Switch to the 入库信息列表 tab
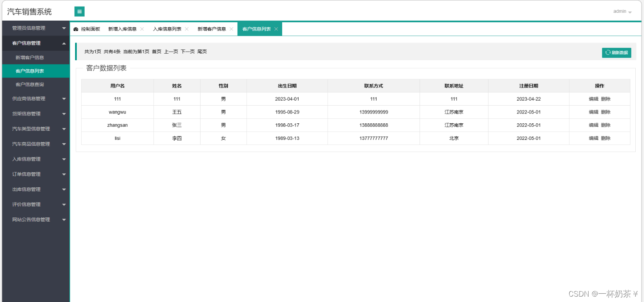 pyautogui.click(x=167, y=29)
